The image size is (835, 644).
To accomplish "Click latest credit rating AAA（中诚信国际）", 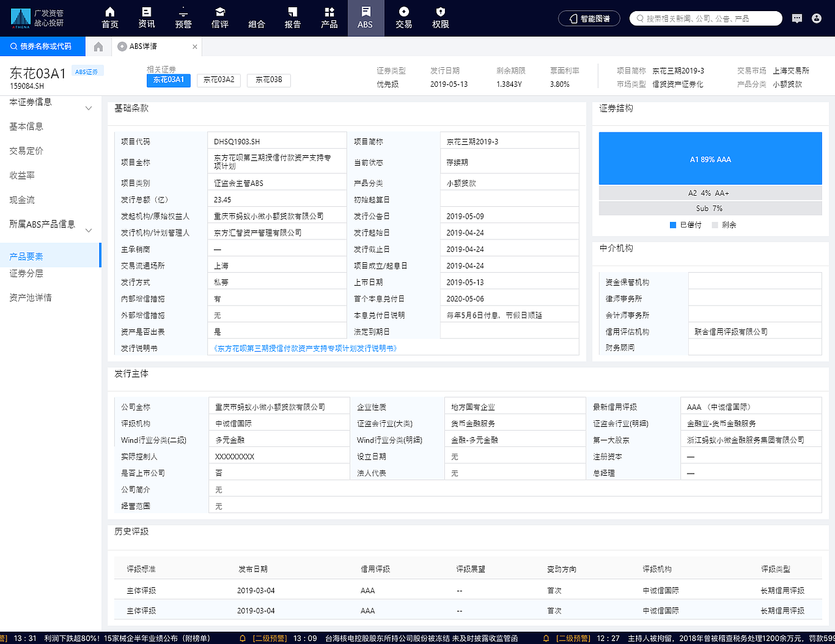I will [718, 407].
